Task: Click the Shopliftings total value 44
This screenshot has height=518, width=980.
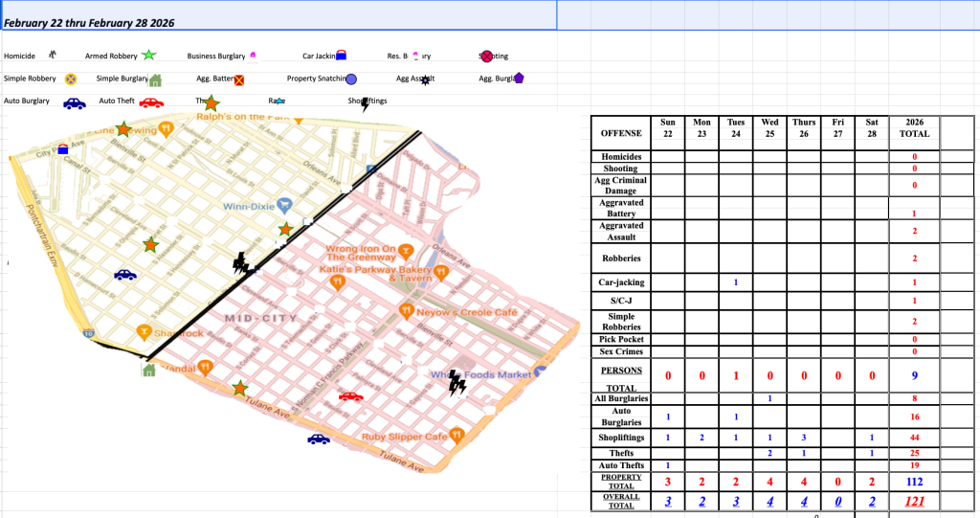Action: (914, 437)
